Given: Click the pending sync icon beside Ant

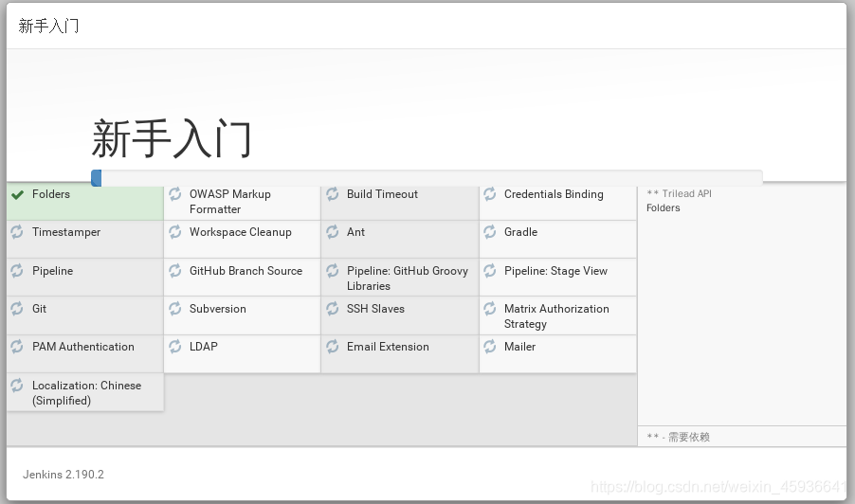Looking at the screenshot, I should (x=333, y=232).
